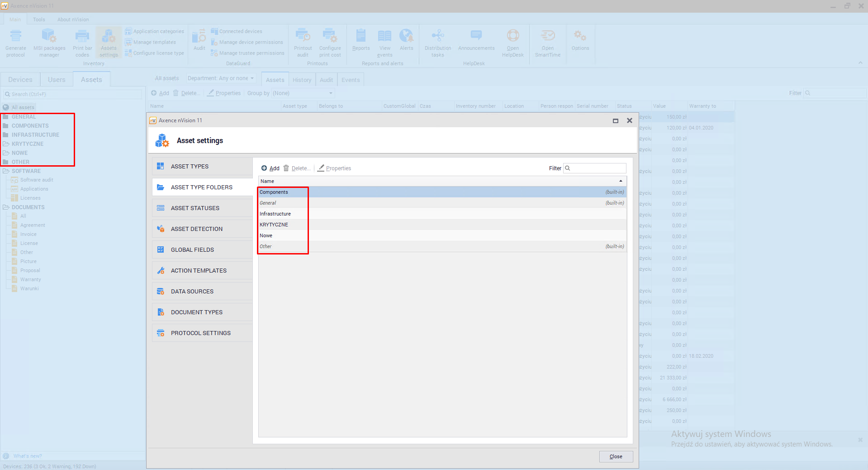The height and width of the screenshot is (470, 868).
Task: Collapse SOFTWARE tree node
Action: tap(6, 171)
